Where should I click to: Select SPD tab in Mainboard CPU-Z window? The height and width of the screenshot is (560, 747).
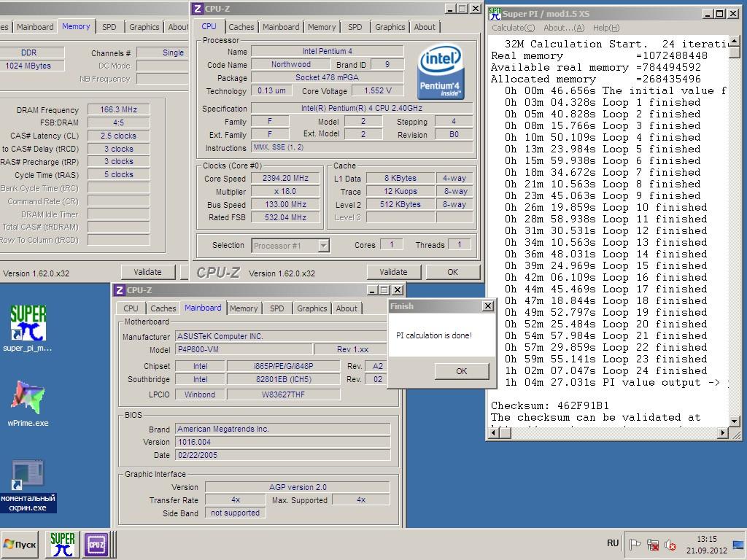pyautogui.click(x=276, y=308)
